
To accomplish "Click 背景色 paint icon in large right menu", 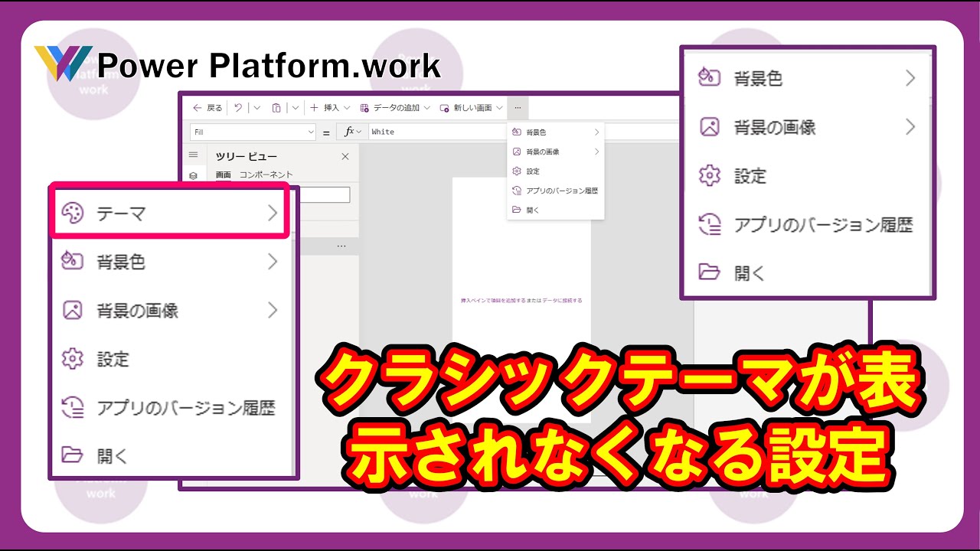I will [710, 78].
